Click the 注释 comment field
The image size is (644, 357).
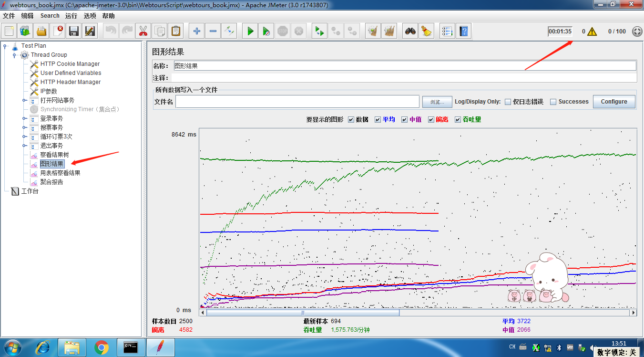point(405,77)
